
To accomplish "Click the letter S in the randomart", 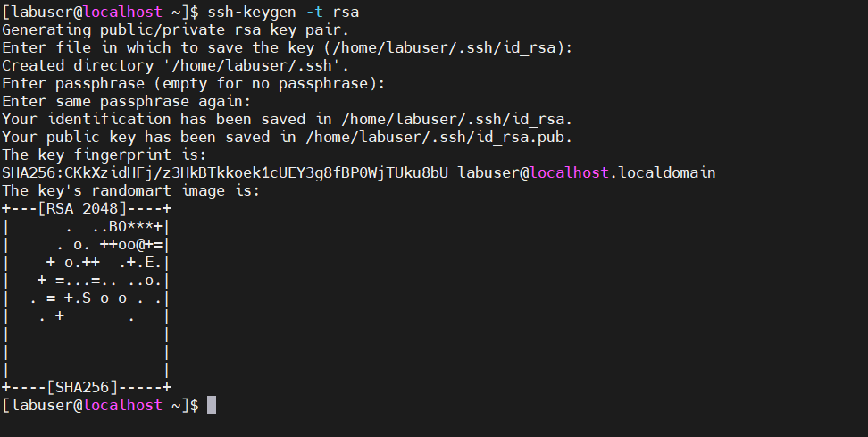I will (x=86, y=298).
